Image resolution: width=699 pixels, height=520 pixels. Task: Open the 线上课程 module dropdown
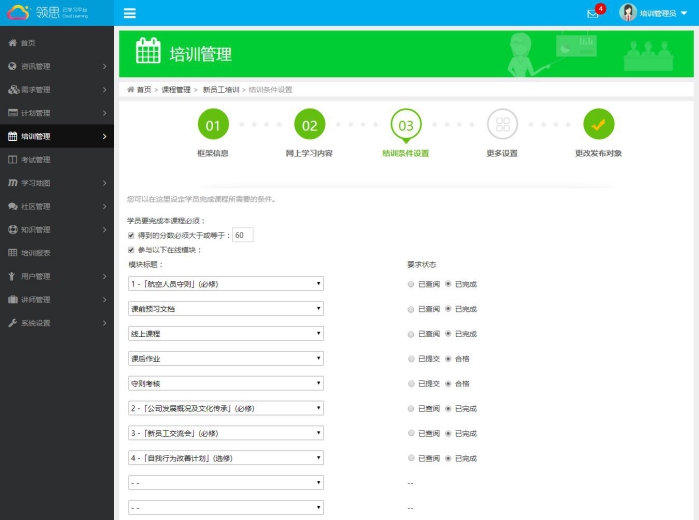226,334
